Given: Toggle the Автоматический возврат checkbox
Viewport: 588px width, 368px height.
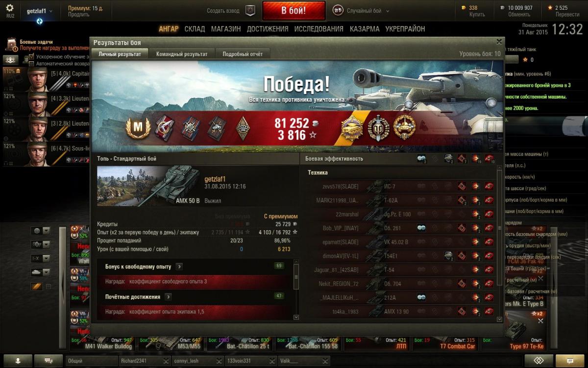Looking at the screenshot, I should tap(32, 64).
